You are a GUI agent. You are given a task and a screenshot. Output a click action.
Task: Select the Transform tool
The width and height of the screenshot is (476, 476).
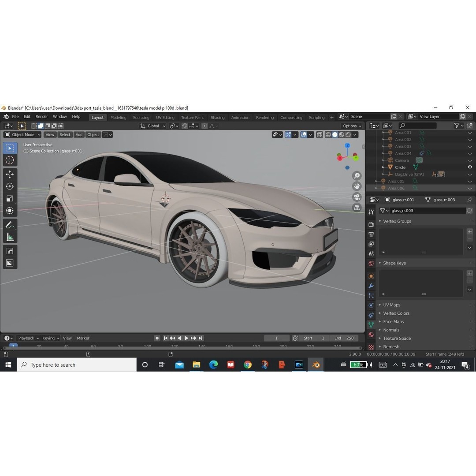[10, 210]
